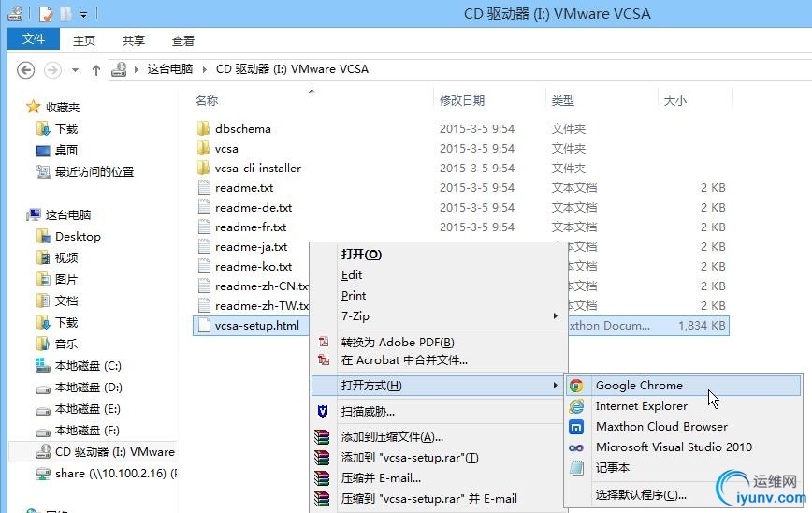Open 最近访问的位置 in sidebar
812x513 pixels.
[94, 171]
